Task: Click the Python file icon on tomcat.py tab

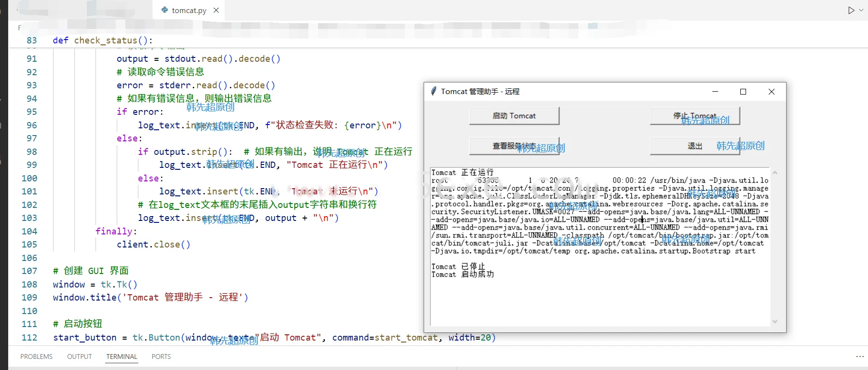Action: [165, 10]
